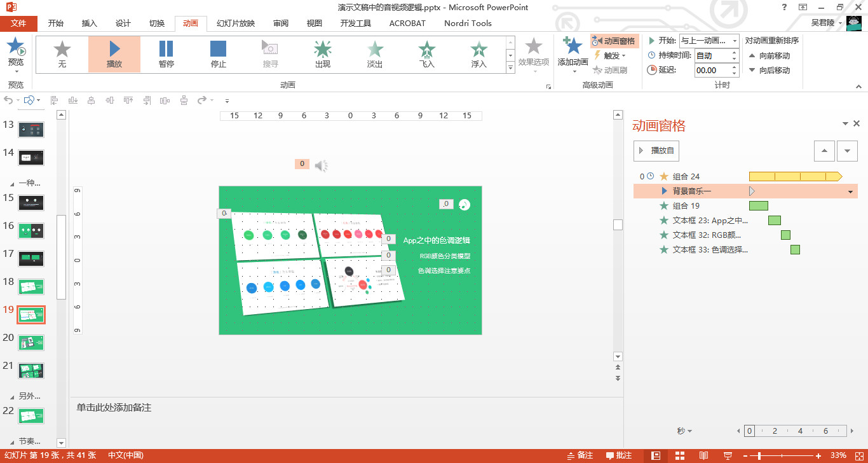
Task: Switch to the Insert (插入) ribbon tab
Action: pyautogui.click(x=90, y=24)
